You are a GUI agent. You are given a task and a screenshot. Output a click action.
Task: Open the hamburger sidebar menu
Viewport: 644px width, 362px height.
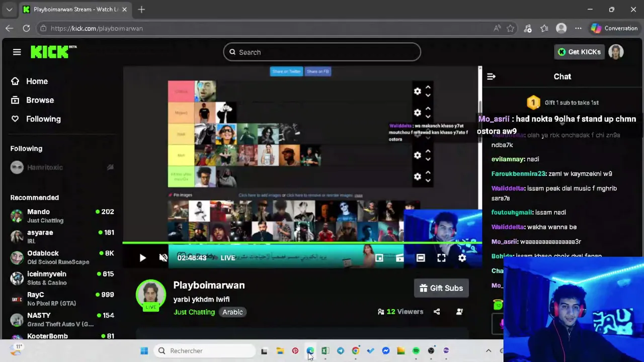point(17,52)
